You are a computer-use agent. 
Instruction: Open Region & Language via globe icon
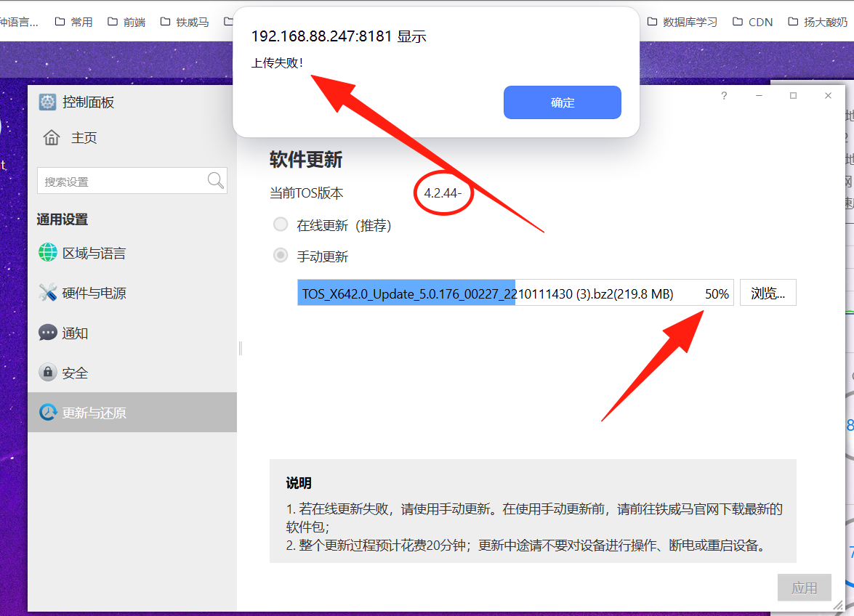48,253
